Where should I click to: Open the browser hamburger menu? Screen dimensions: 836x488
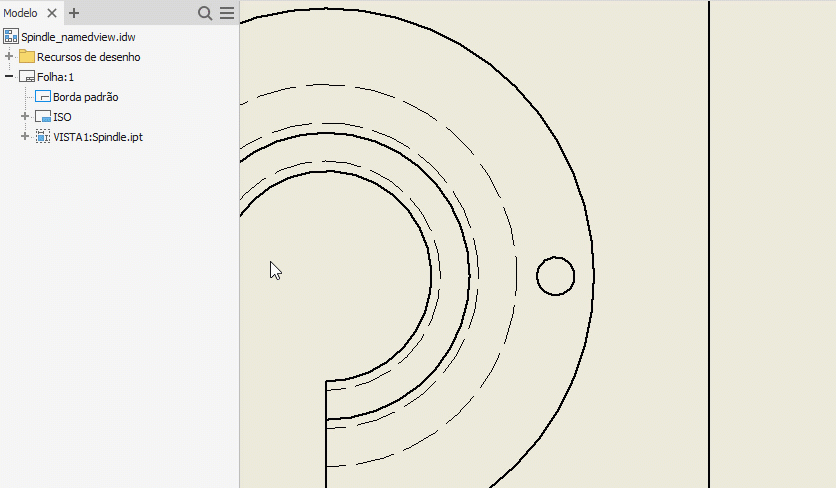point(227,13)
